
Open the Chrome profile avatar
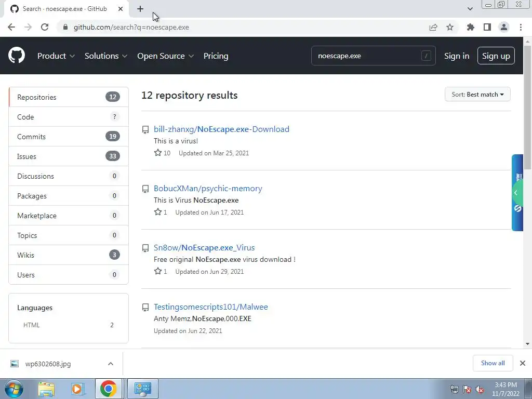tap(504, 27)
